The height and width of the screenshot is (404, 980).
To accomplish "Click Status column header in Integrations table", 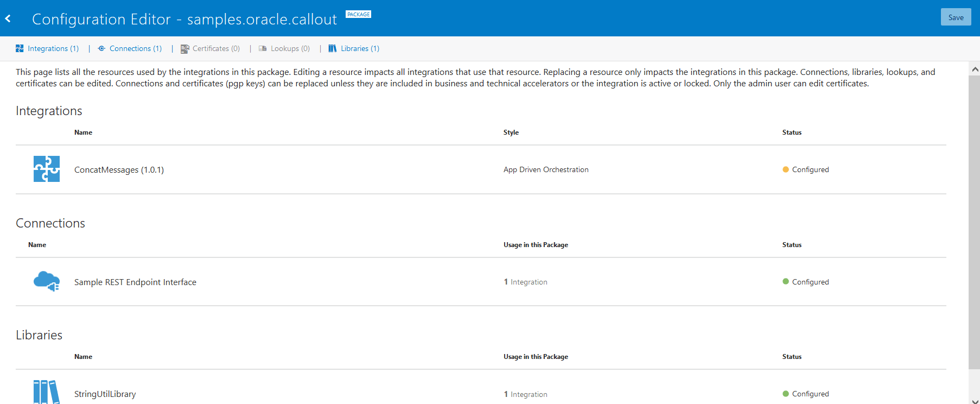I will click(792, 132).
